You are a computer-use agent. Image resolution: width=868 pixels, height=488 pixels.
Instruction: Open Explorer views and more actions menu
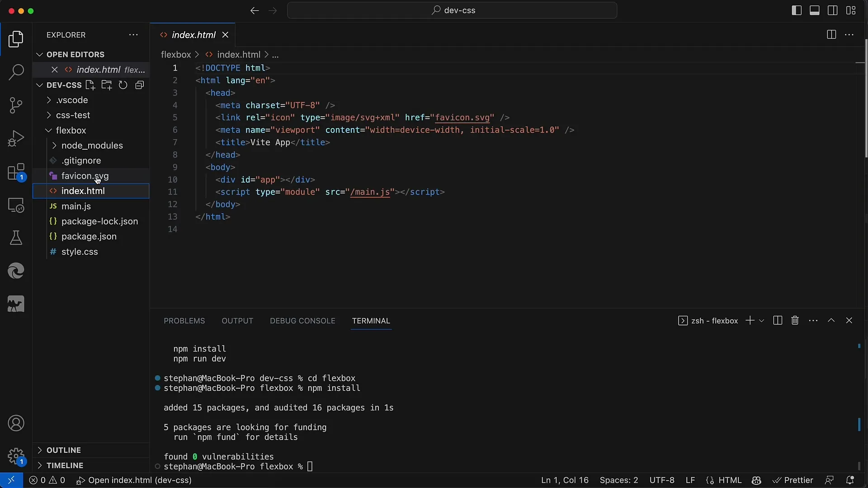click(133, 35)
